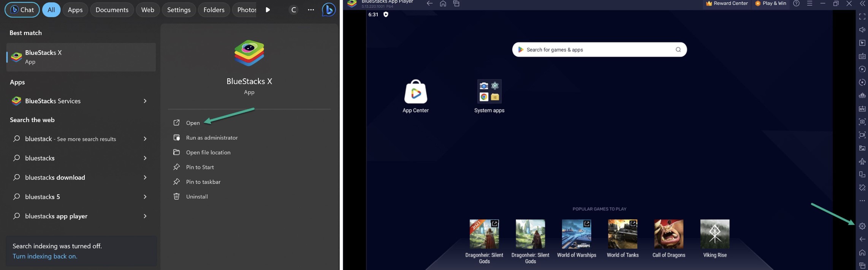Switch to the Photos filter tab
Viewport: 868px width, 270px height.
(x=245, y=10)
